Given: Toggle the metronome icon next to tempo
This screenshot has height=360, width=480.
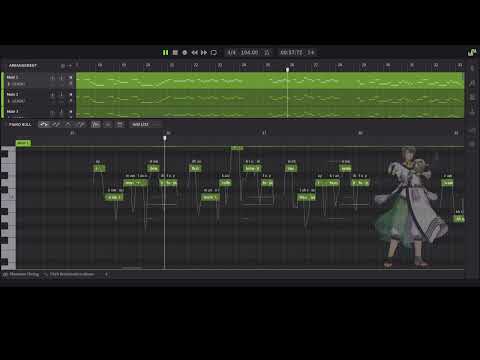Looking at the screenshot, I should [x=267, y=52].
